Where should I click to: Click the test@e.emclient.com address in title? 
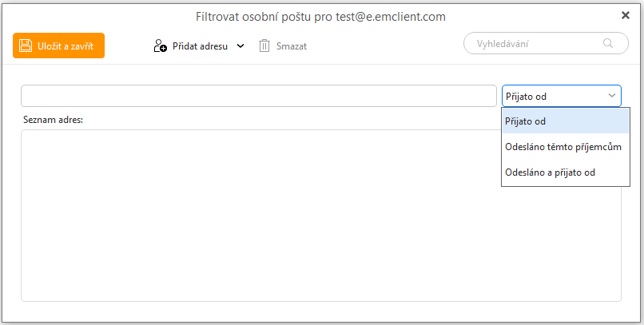393,16
